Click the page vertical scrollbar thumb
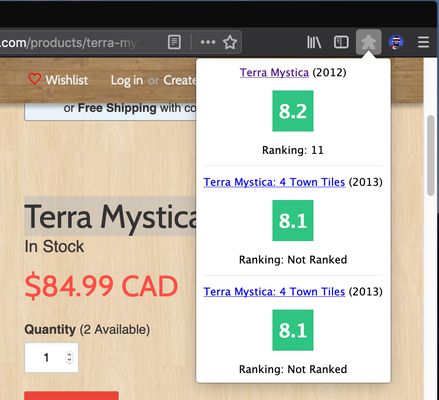This screenshot has width=439, height=400. pyautogui.click(x=431, y=155)
